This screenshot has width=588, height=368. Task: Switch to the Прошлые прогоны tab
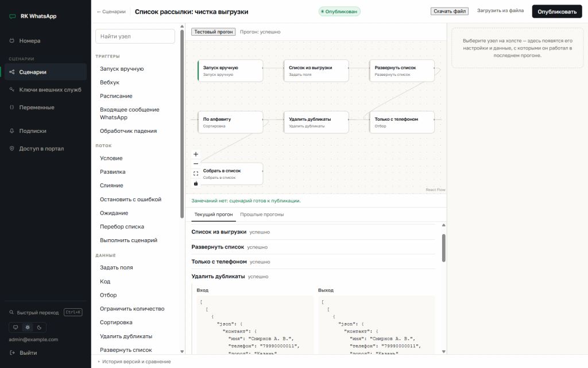(x=262, y=214)
